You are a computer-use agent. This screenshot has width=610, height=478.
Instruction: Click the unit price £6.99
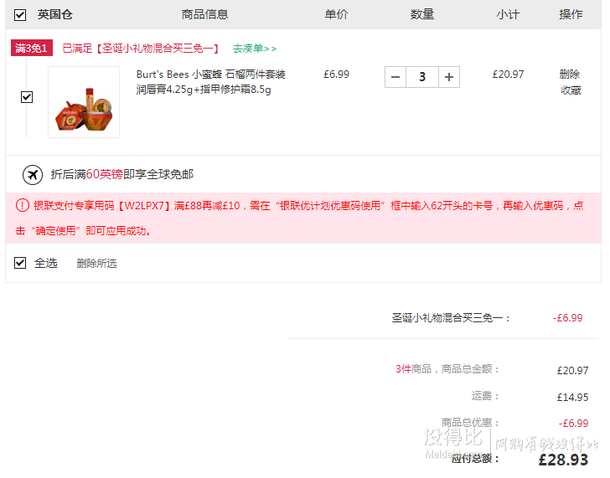pos(337,74)
